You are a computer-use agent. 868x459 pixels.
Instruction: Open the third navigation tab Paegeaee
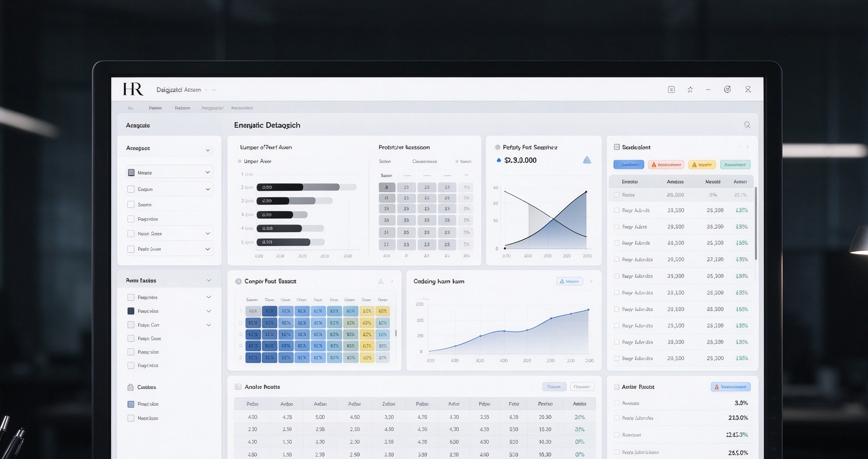click(212, 108)
